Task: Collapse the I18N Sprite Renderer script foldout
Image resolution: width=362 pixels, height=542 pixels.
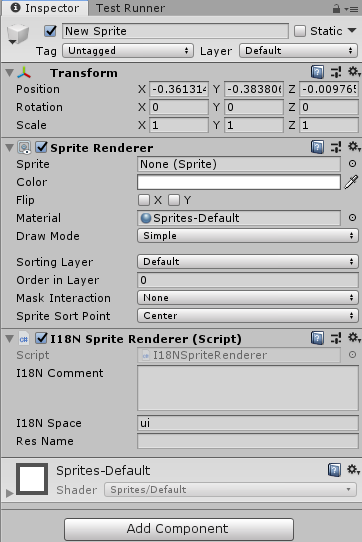Action: click(x=9, y=339)
